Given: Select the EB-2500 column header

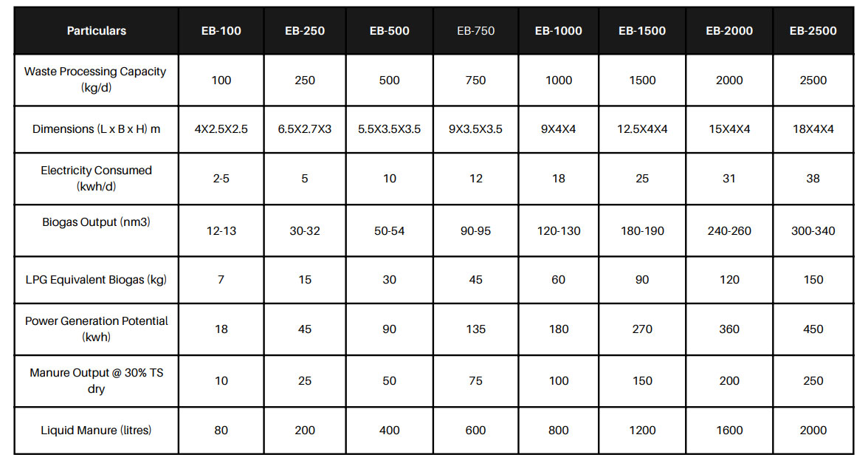Looking at the screenshot, I should coord(813,31).
